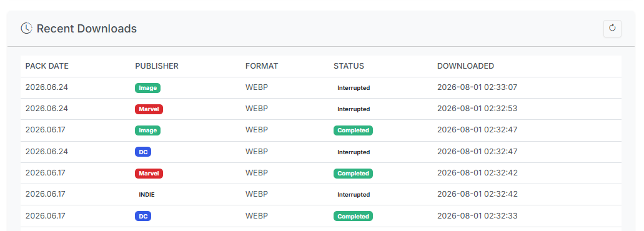Screen dimensions: 644x231
Task: Click timestamp 2026-08-01 02:33:07
Action: click(477, 87)
